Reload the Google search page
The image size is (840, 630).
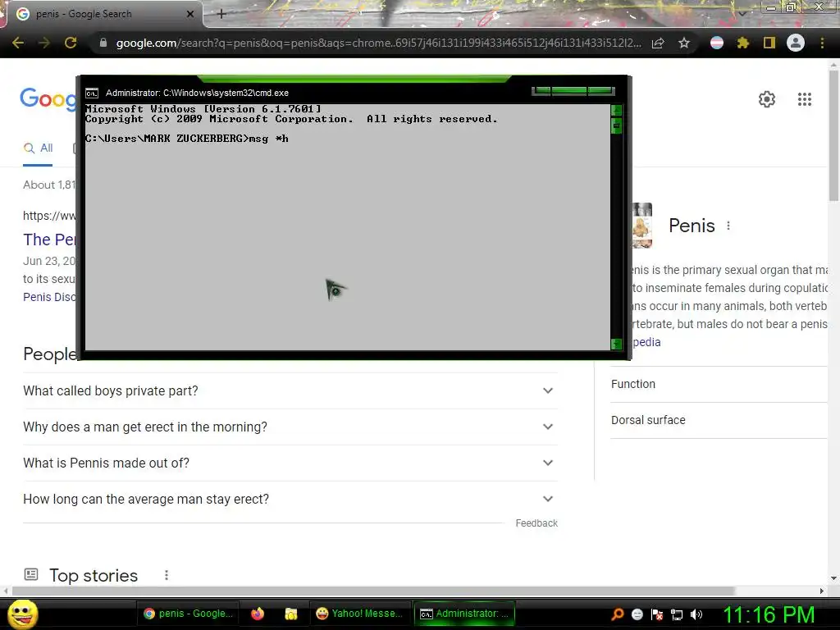[x=71, y=43]
